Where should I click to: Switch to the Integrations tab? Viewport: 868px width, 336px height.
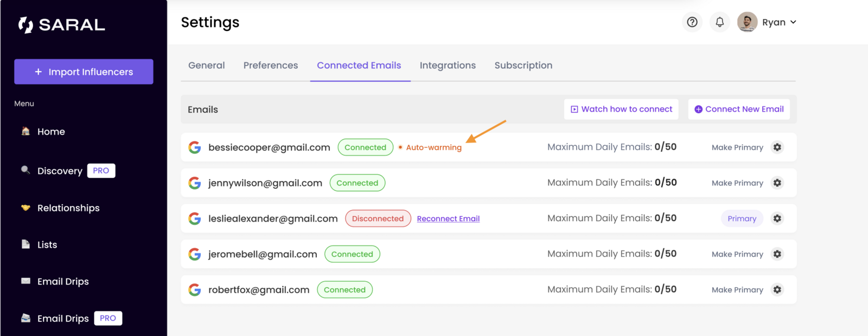point(448,66)
